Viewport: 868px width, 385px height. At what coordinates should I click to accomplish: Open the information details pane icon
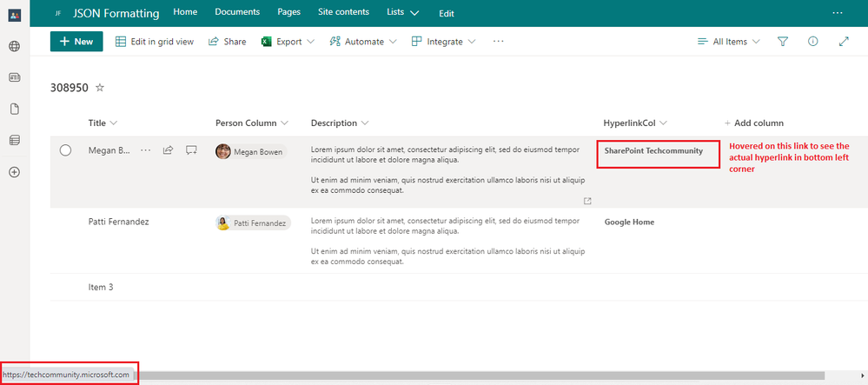click(812, 42)
